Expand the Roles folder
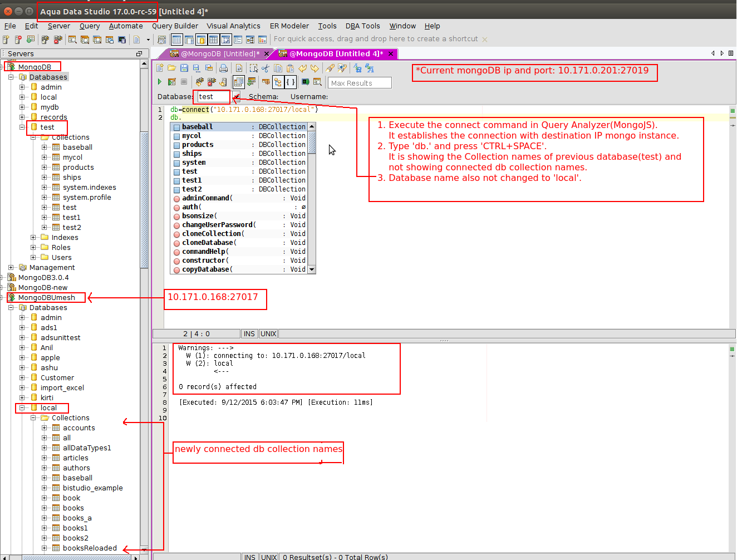 tap(33, 247)
